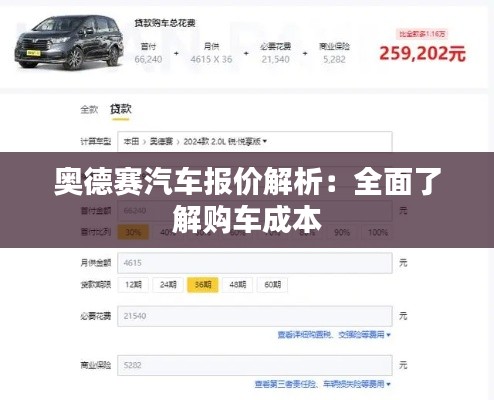Select the 24期 loan term
494x400 pixels.
click(x=168, y=285)
